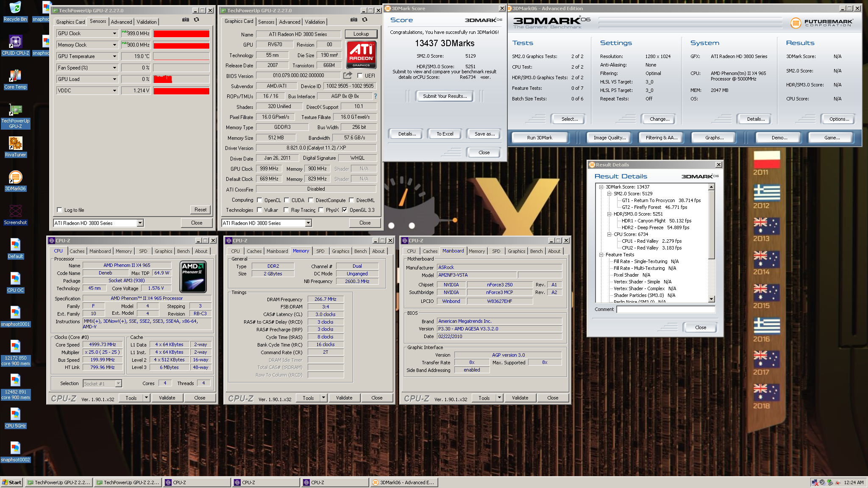
Task: Open the Caches tab in CPU-Z CPU window
Action: point(77,251)
